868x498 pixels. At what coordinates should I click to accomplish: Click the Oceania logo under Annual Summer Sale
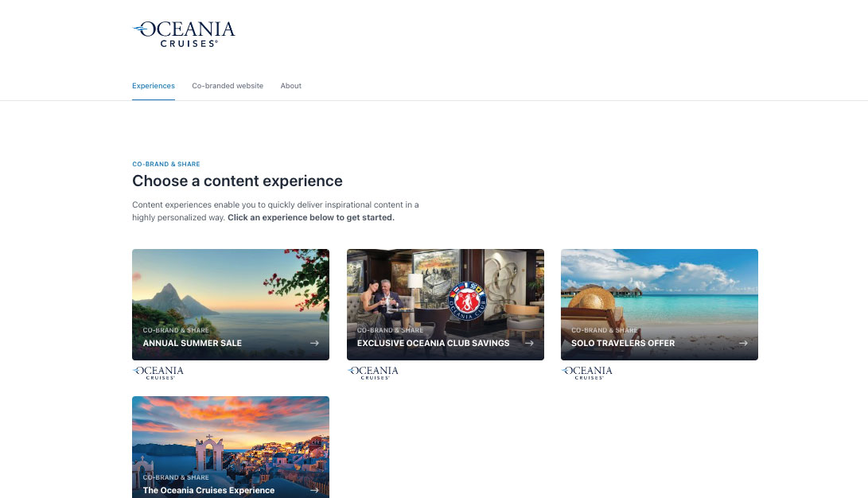click(158, 372)
